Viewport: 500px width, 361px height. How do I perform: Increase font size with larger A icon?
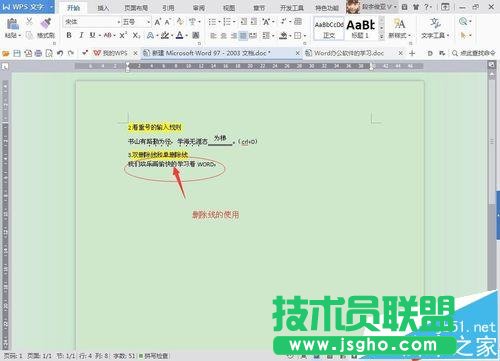point(157,22)
